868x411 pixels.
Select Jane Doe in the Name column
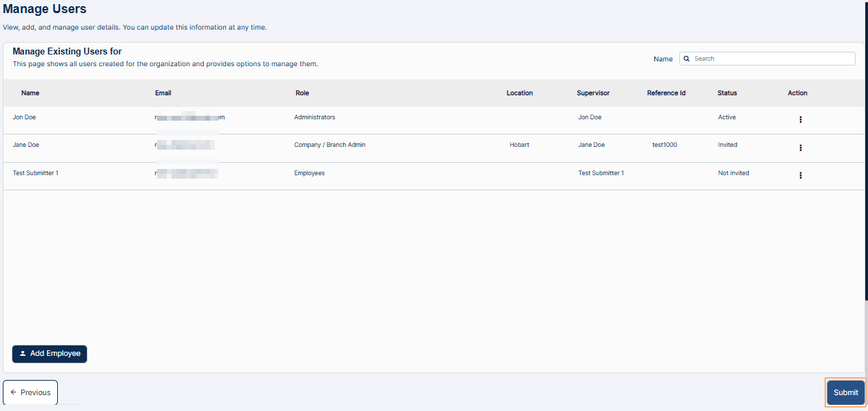25,145
